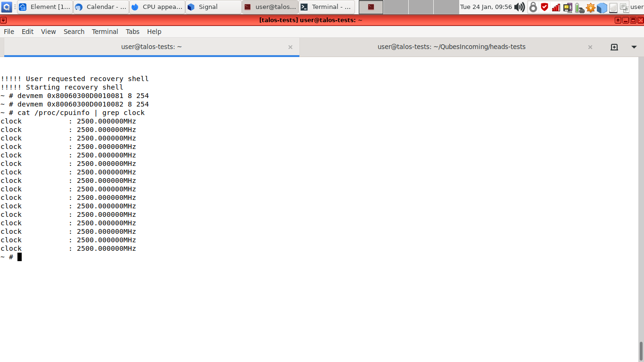Switch to Signal in the taskbar

213,7
